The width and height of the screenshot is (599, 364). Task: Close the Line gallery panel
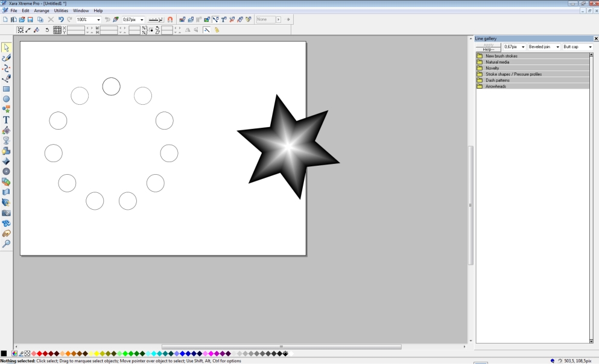coord(595,39)
